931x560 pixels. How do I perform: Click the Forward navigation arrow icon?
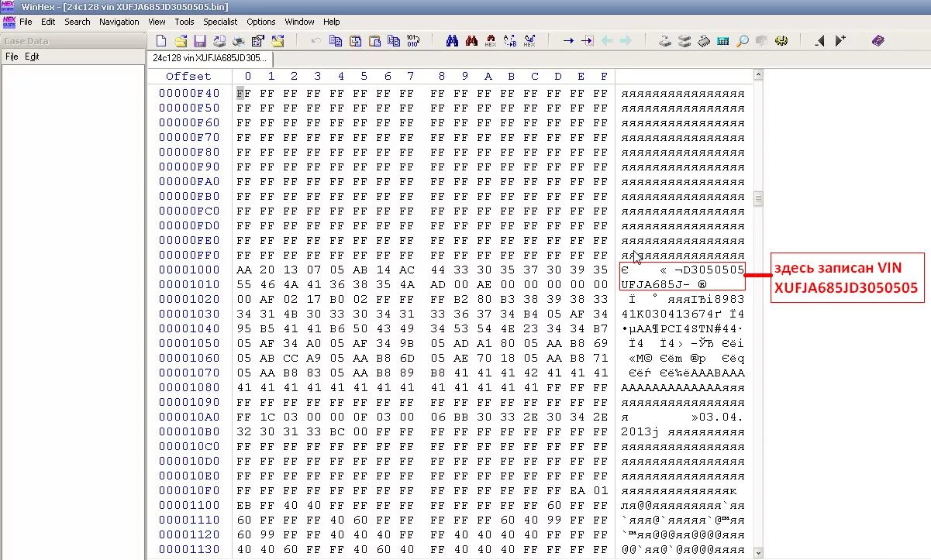[626, 41]
